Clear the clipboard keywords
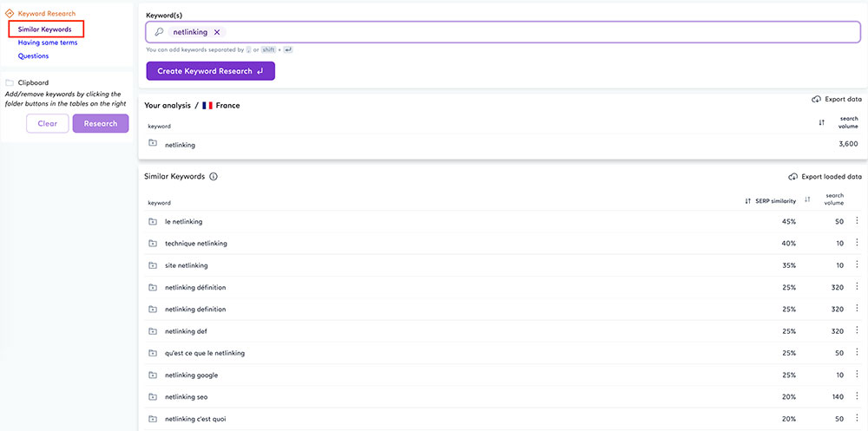This screenshot has height=431, width=868. click(x=48, y=123)
